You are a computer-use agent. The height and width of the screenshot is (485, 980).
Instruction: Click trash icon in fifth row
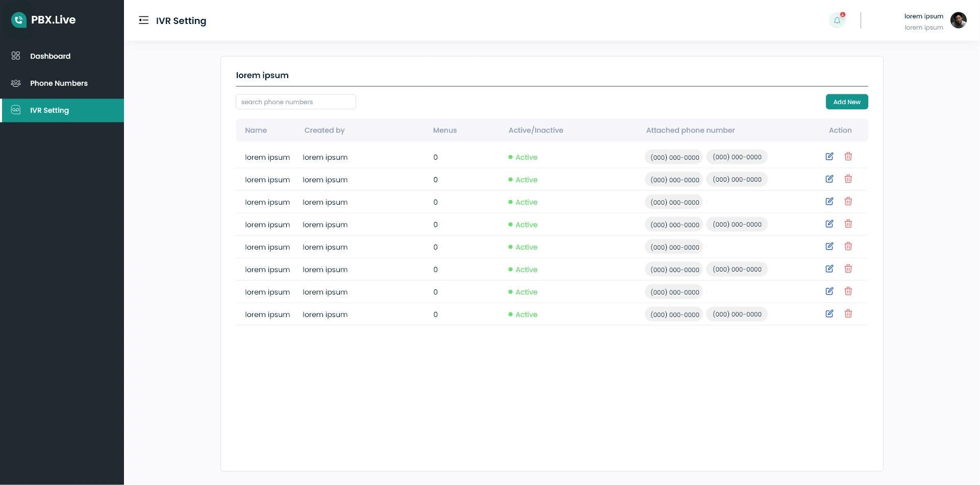click(x=848, y=247)
